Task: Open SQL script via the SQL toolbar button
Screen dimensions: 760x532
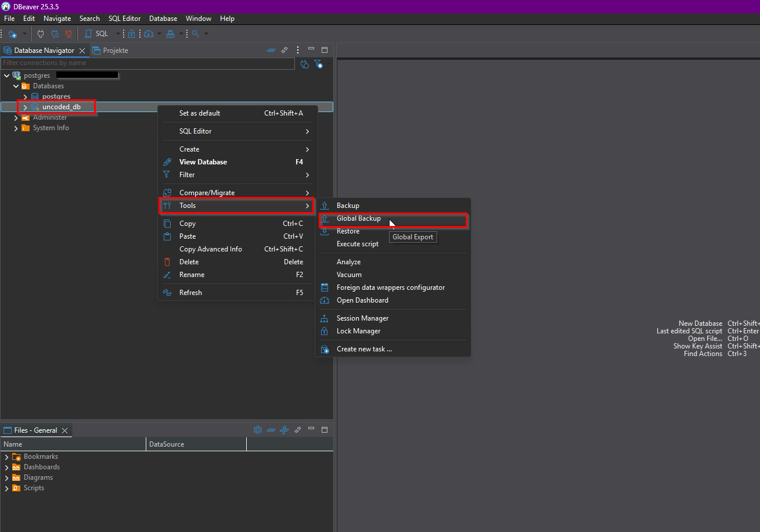Action: click(97, 34)
